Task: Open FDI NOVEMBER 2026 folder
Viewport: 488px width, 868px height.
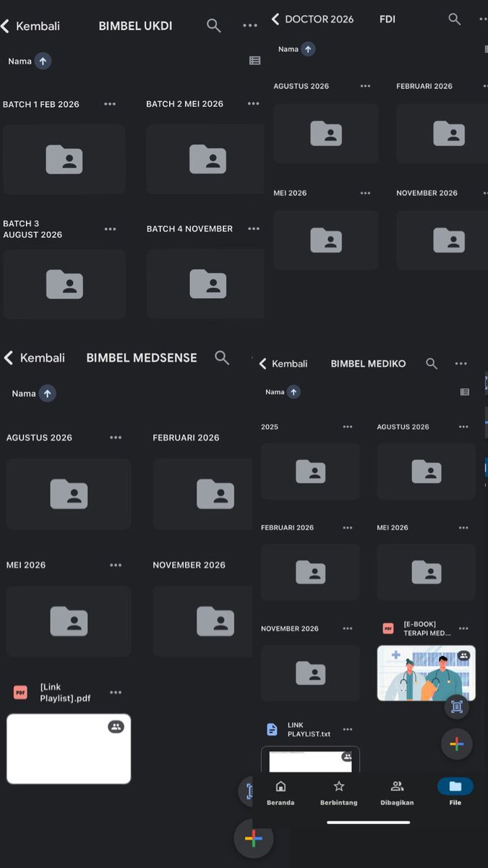Action: coord(442,240)
